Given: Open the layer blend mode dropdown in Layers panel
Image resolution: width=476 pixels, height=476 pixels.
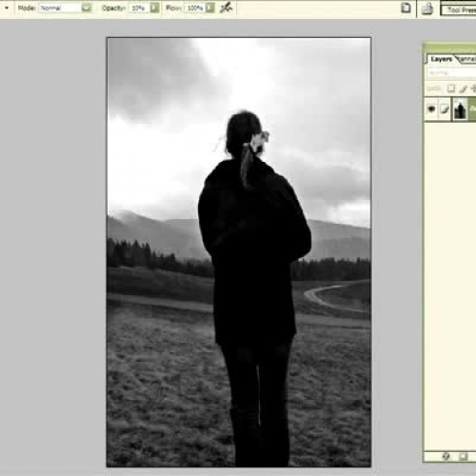Looking at the screenshot, I should coord(450,73).
